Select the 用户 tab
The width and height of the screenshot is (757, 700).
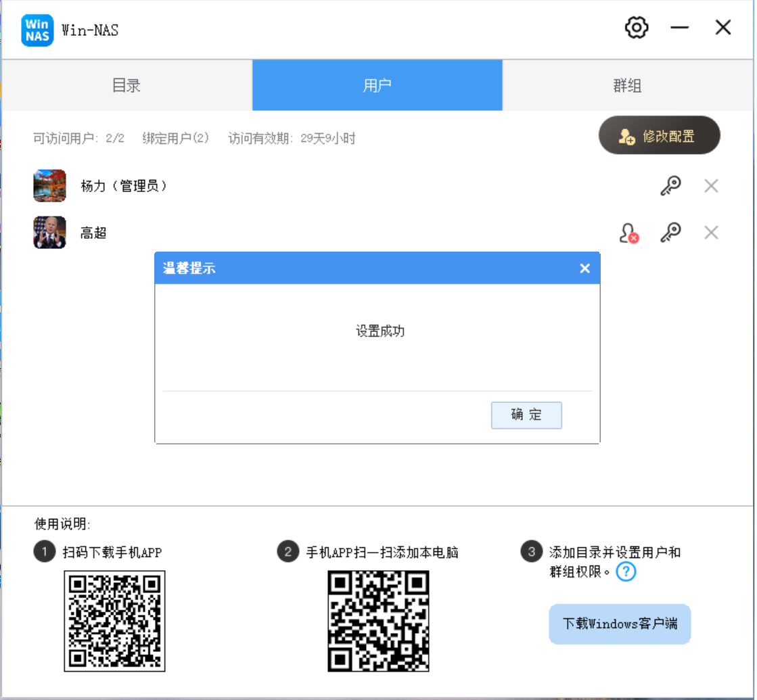click(x=377, y=85)
